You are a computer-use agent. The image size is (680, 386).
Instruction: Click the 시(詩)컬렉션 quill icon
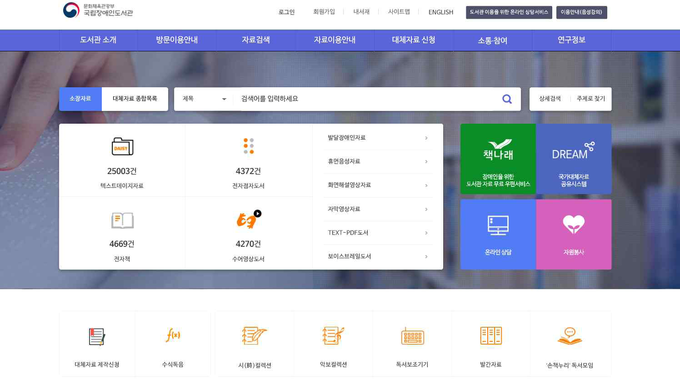(x=254, y=336)
